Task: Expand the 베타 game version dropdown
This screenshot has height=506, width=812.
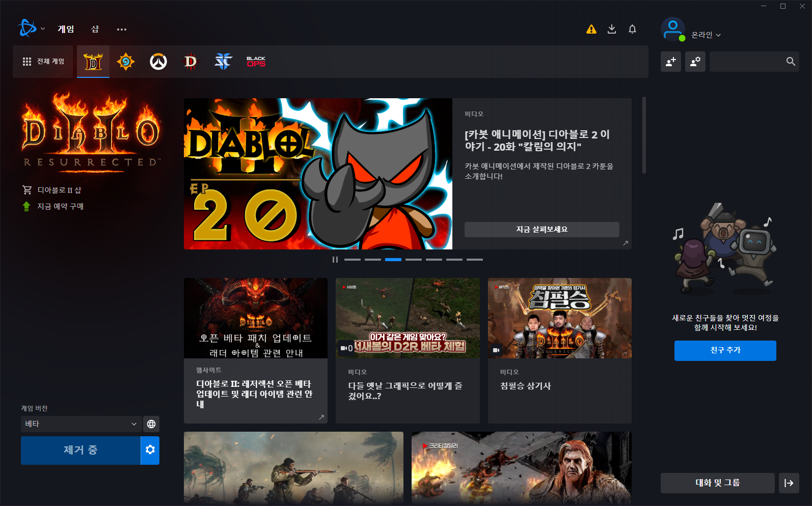Action: pos(81,424)
